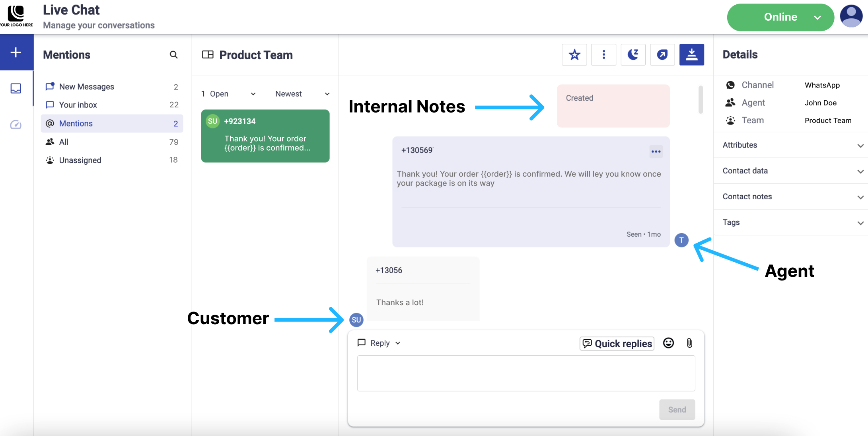Click the blue plus button in sidebar

pos(16,52)
